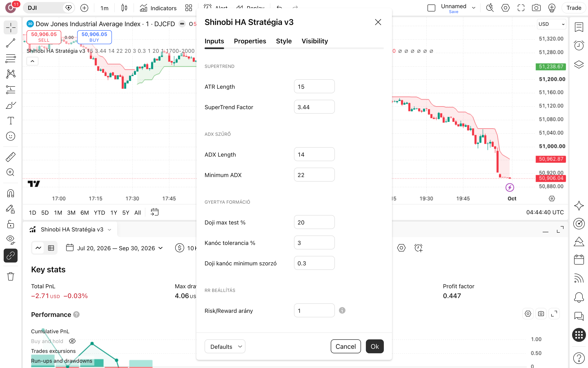The width and height of the screenshot is (588, 368).
Task: Open the Unnamed layout dropdown arrow
Action: click(473, 8)
